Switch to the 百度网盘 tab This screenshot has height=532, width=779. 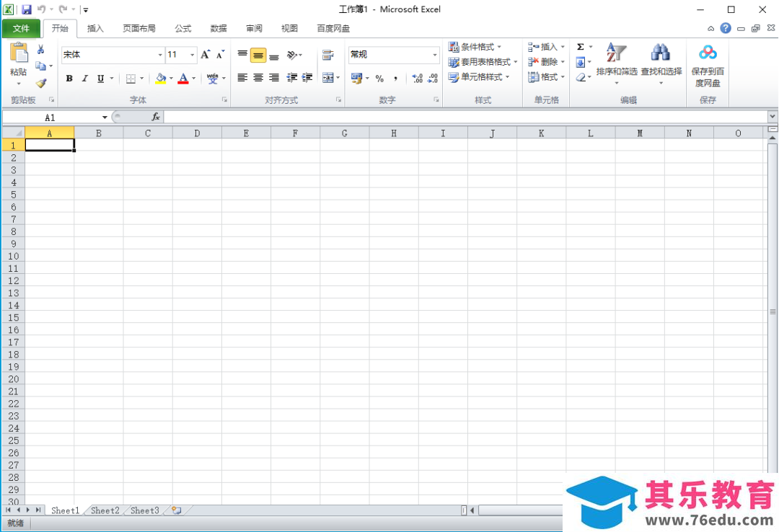pyautogui.click(x=333, y=28)
